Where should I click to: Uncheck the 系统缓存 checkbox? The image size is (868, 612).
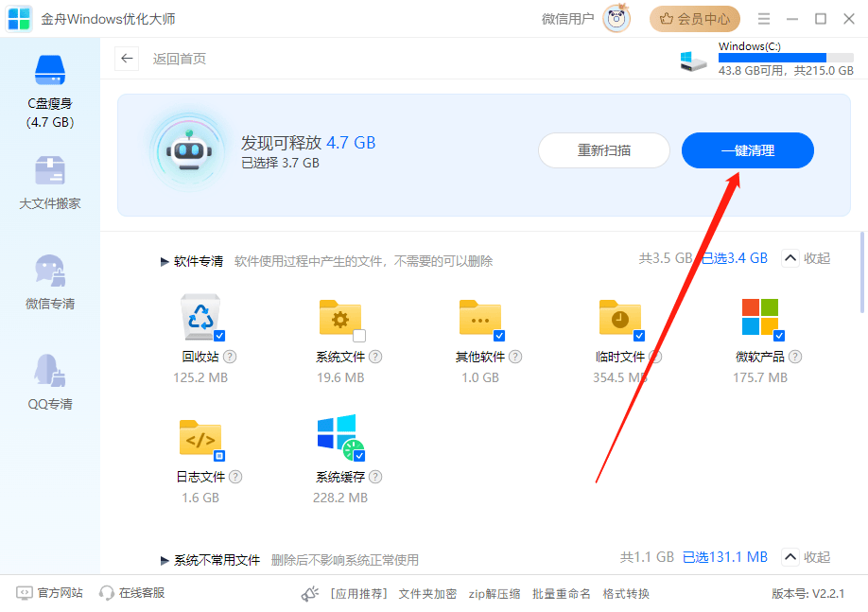[x=359, y=456]
